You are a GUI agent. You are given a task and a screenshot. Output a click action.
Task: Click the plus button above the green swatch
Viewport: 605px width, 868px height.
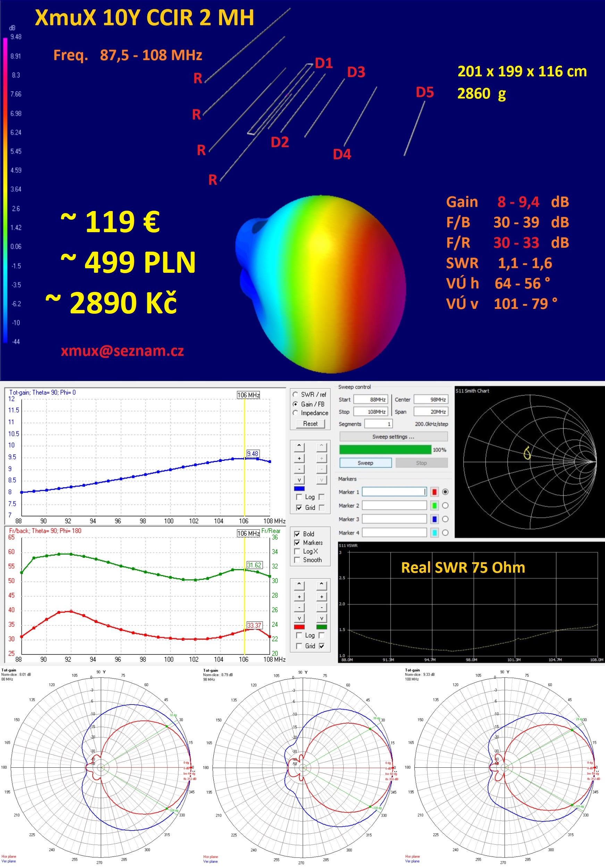tap(321, 597)
